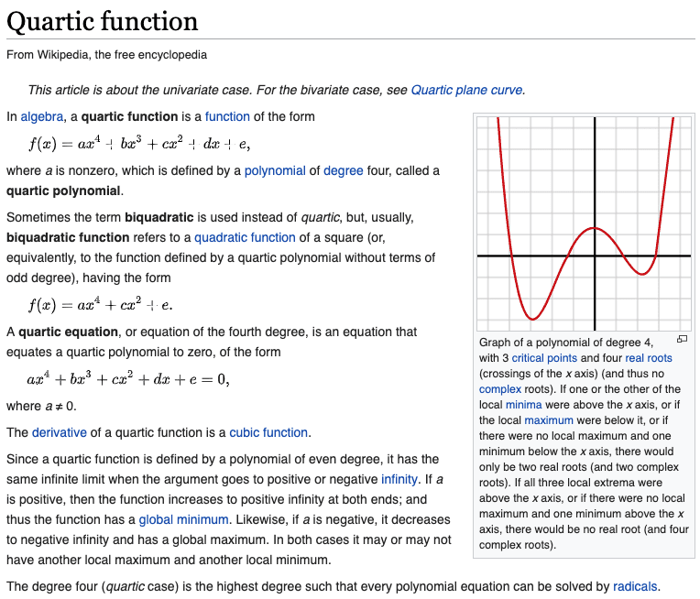The width and height of the screenshot is (700, 599).
Task: Open the derivative link
Action: [x=60, y=432]
